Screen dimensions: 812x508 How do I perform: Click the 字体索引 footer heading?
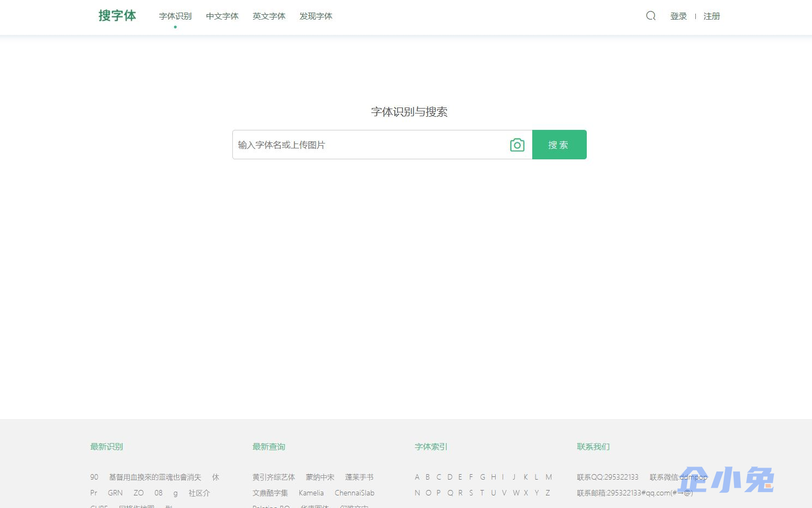point(431,447)
